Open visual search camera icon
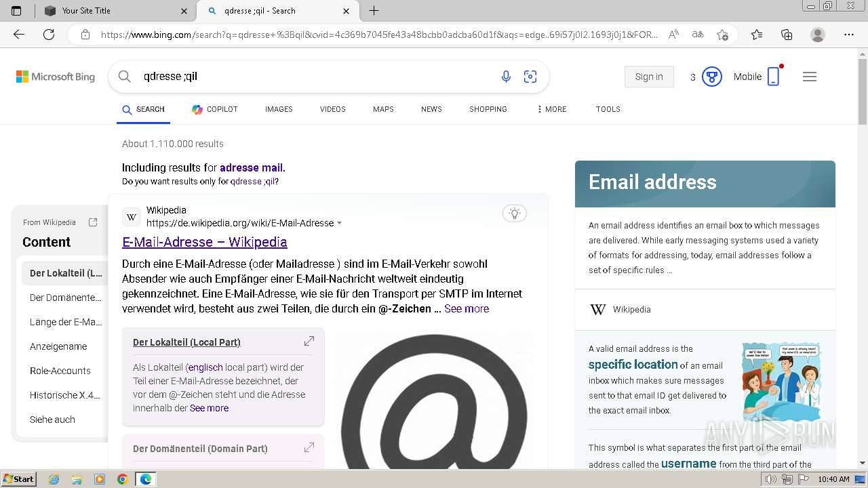This screenshot has height=488, width=868. (530, 77)
